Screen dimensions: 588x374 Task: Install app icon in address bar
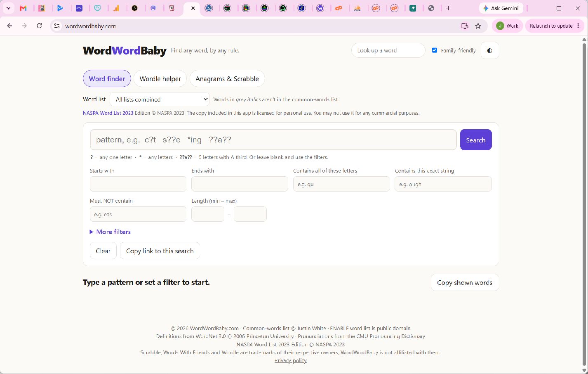465,26
